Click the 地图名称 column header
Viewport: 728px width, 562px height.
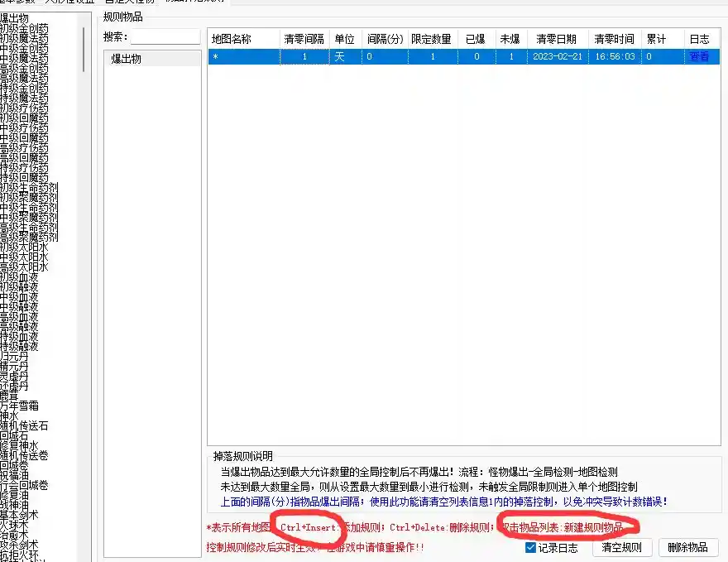[x=244, y=39]
